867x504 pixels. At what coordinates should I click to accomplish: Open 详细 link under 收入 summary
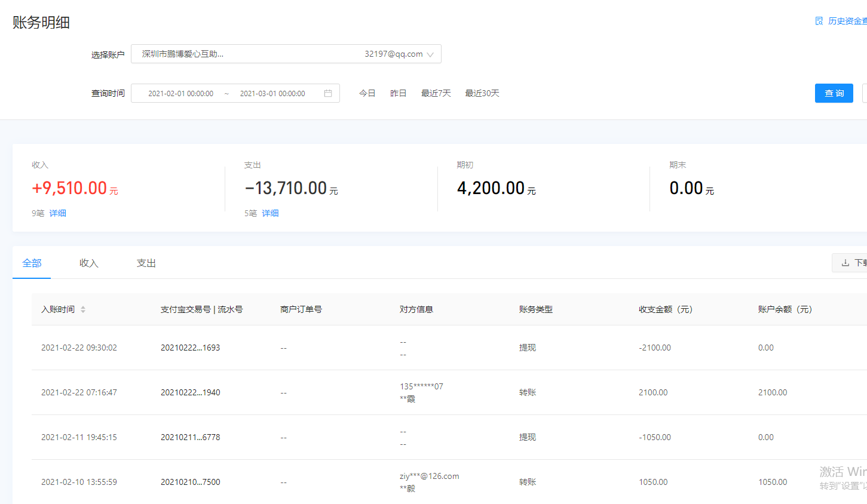[x=58, y=213]
